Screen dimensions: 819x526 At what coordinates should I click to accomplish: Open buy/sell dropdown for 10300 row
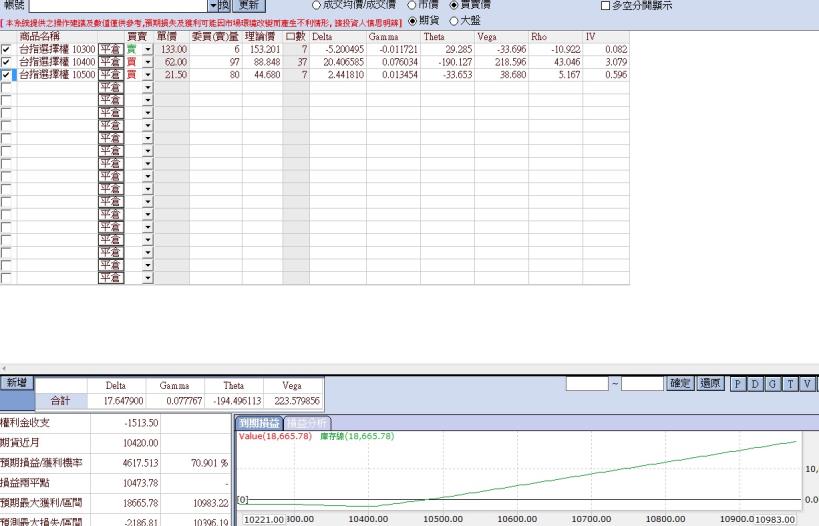[x=147, y=49]
